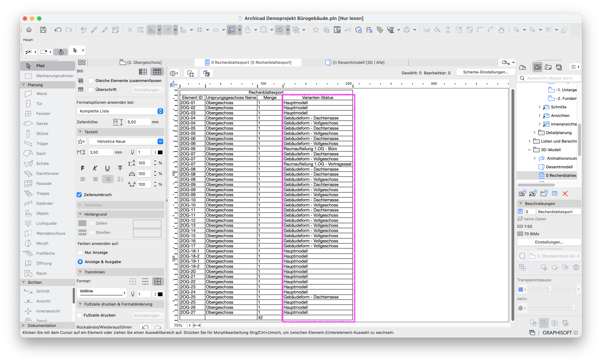Click Einstellungen button in Beschreibungen panel

549,242
